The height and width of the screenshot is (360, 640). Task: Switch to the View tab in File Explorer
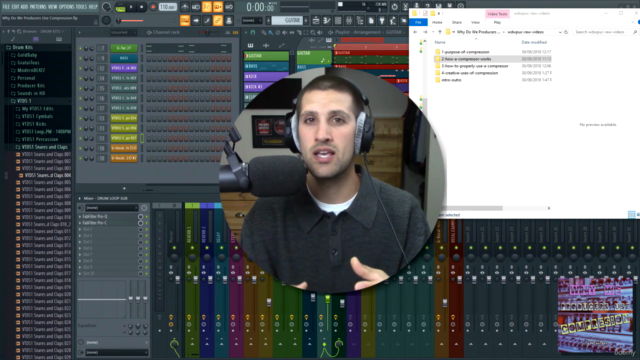point(476,22)
